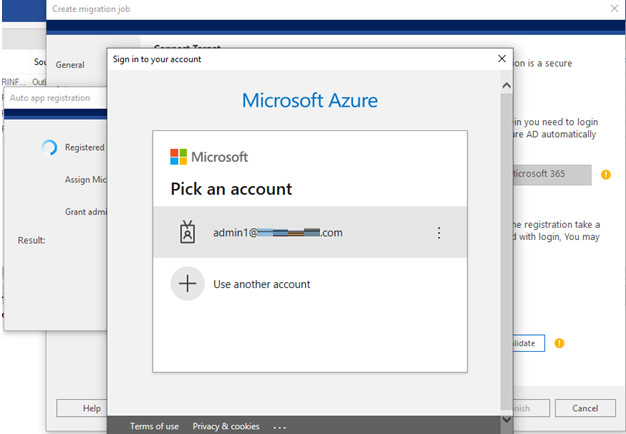Click the vertical scrollbar track in the sign-in dialog

(x=506, y=252)
